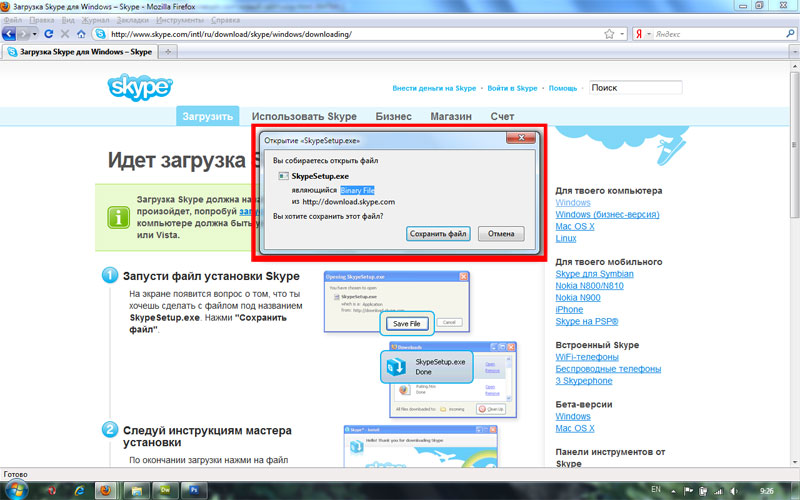
Task: Open Войти в Skype link
Action: (512, 88)
